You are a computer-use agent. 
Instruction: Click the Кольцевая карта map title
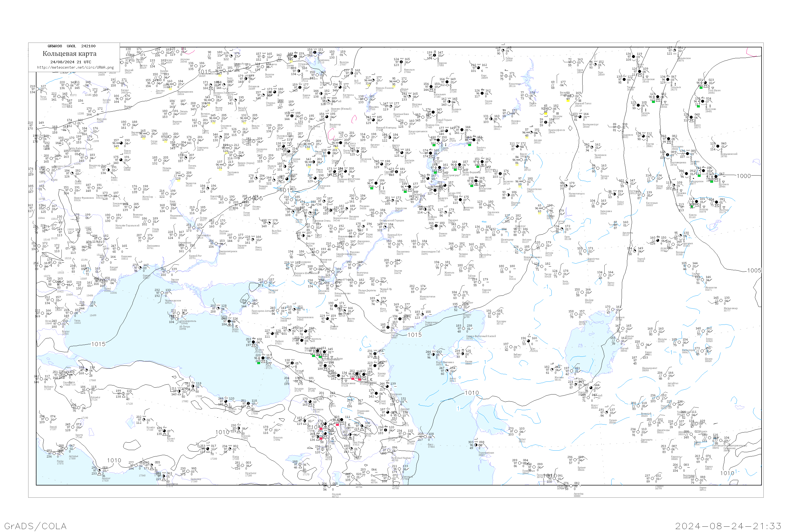pyautogui.click(x=69, y=54)
